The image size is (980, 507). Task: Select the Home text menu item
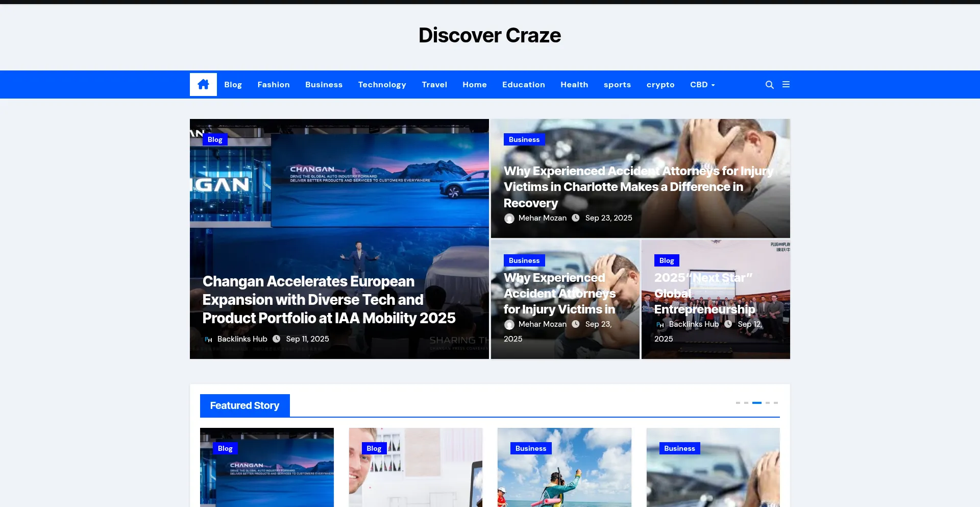coord(475,85)
